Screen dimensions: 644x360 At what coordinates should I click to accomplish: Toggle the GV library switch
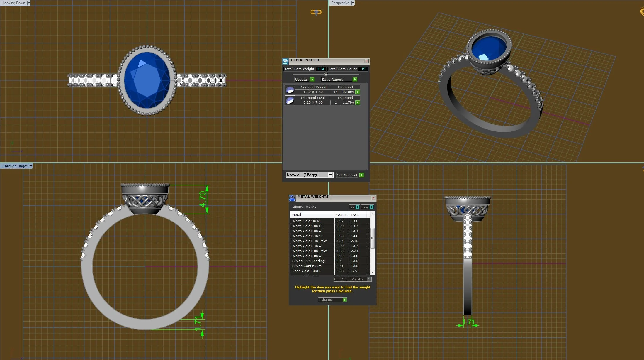[x=357, y=207]
